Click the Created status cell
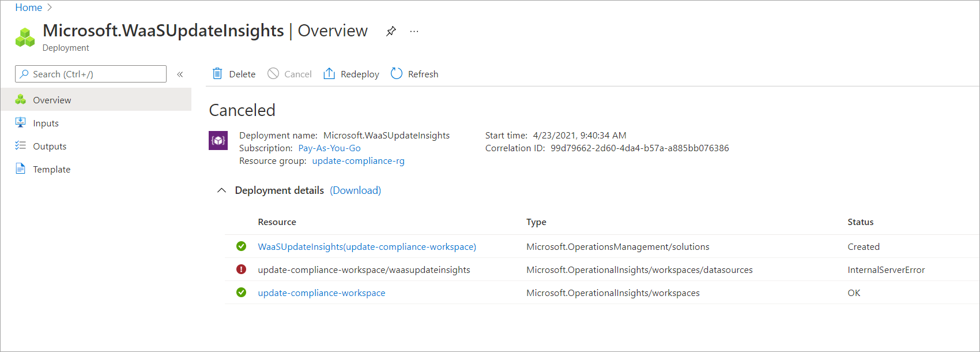The height and width of the screenshot is (352, 980). (x=864, y=246)
